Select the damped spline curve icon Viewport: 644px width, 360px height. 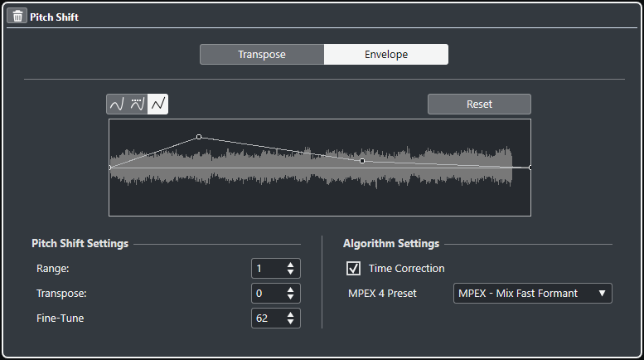138,104
